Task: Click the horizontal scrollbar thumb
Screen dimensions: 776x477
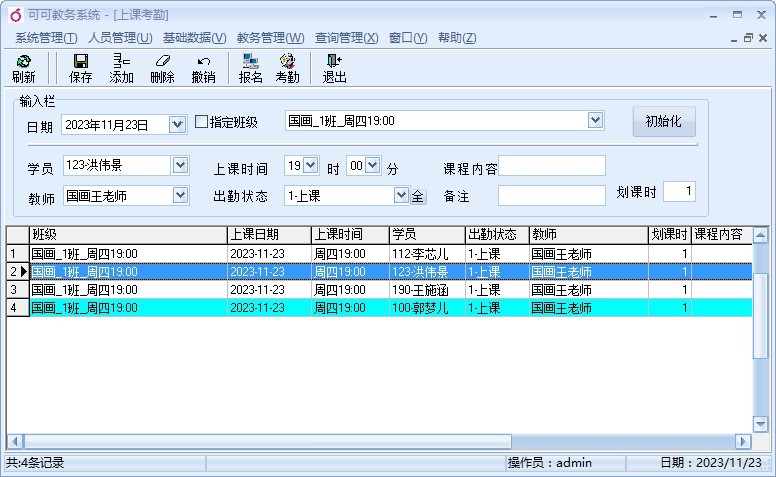Action: click(x=268, y=441)
